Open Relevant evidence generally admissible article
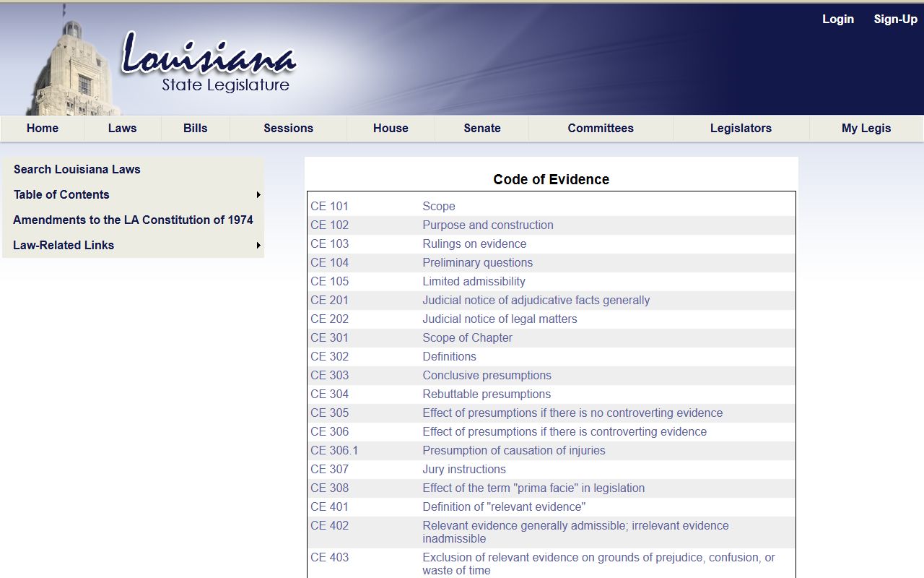 pos(575,532)
